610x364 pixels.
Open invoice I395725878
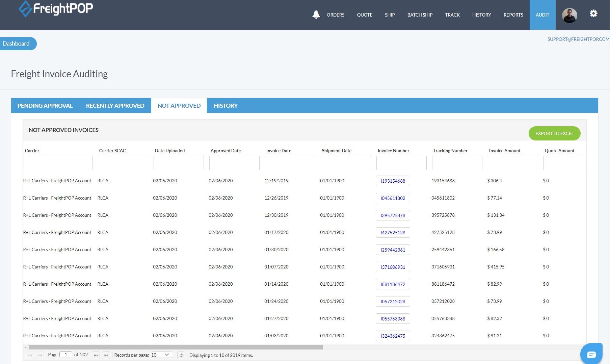tap(393, 215)
